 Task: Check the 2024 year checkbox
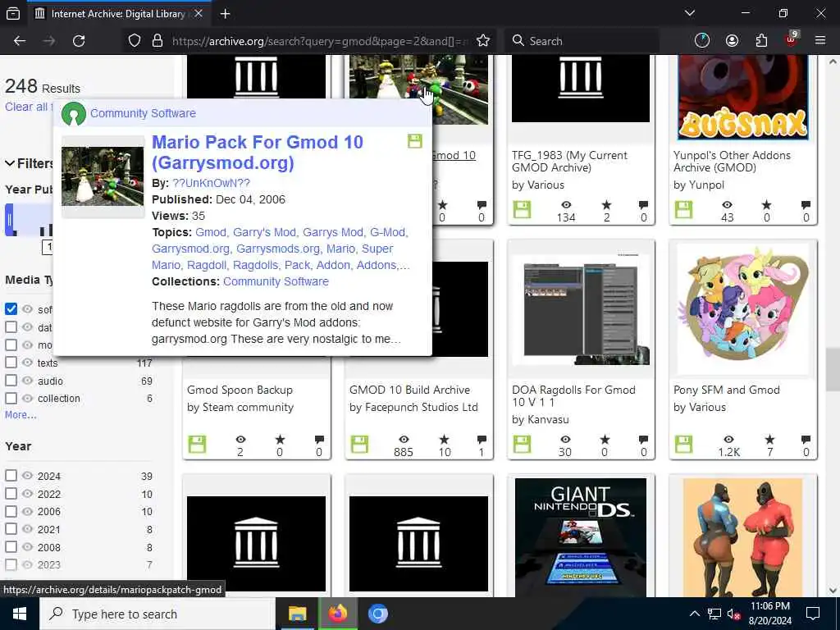tap(11, 476)
